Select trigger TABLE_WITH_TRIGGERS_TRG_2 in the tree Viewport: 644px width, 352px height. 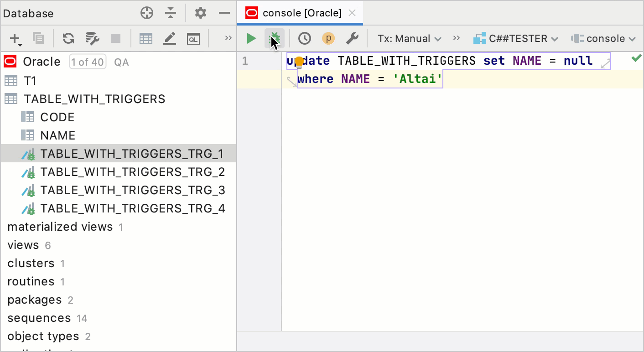coord(133,172)
